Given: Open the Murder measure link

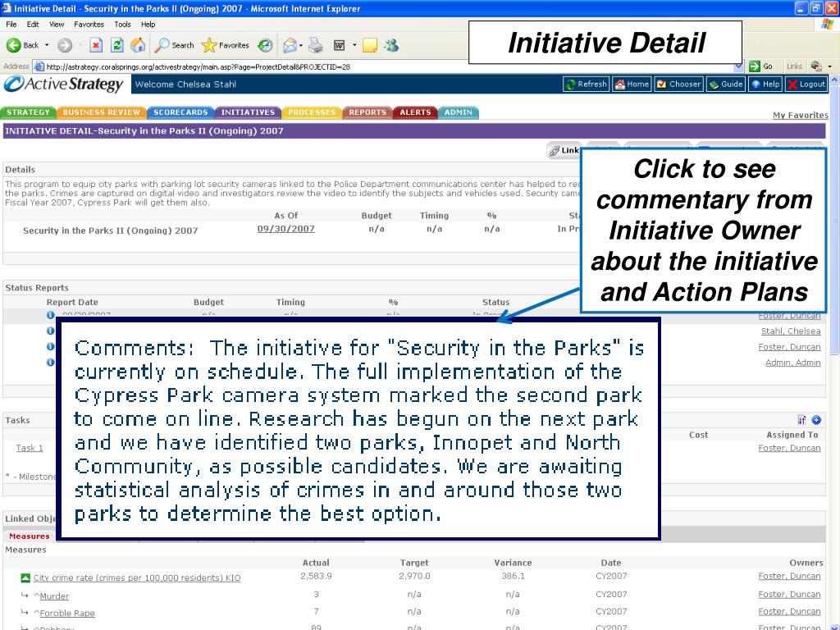Looking at the screenshot, I should [54, 596].
